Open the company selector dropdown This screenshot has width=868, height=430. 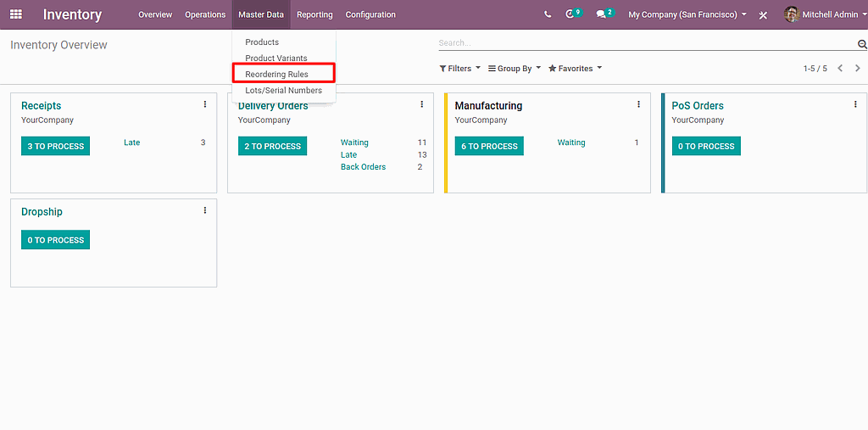coord(687,14)
